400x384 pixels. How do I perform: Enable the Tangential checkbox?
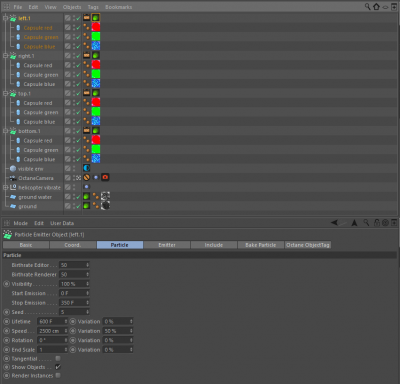(x=58, y=358)
